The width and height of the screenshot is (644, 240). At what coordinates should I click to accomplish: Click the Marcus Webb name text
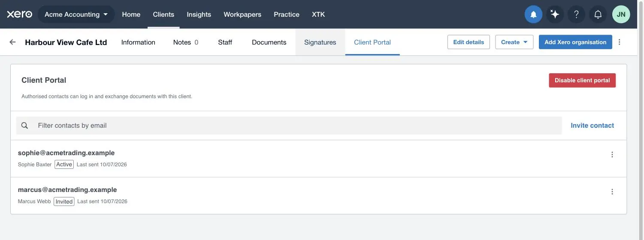[34, 201]
